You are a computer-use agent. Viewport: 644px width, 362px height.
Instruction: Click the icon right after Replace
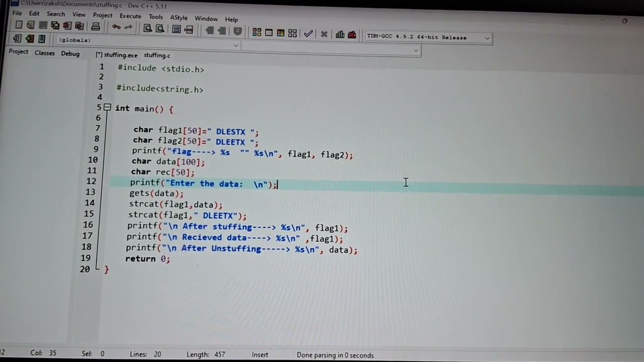[x=176, y=29]
